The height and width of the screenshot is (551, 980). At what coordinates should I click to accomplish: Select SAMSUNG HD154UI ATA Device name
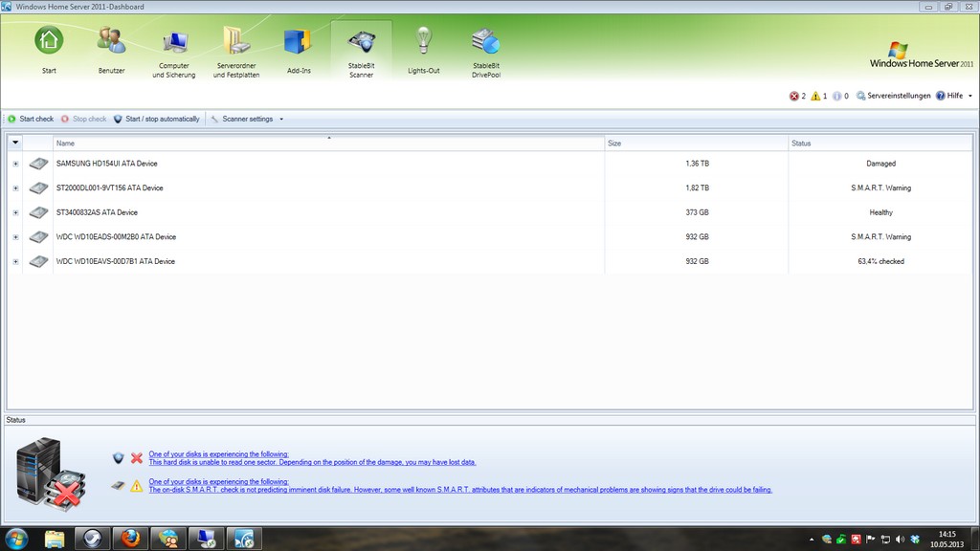coord(107,164)
